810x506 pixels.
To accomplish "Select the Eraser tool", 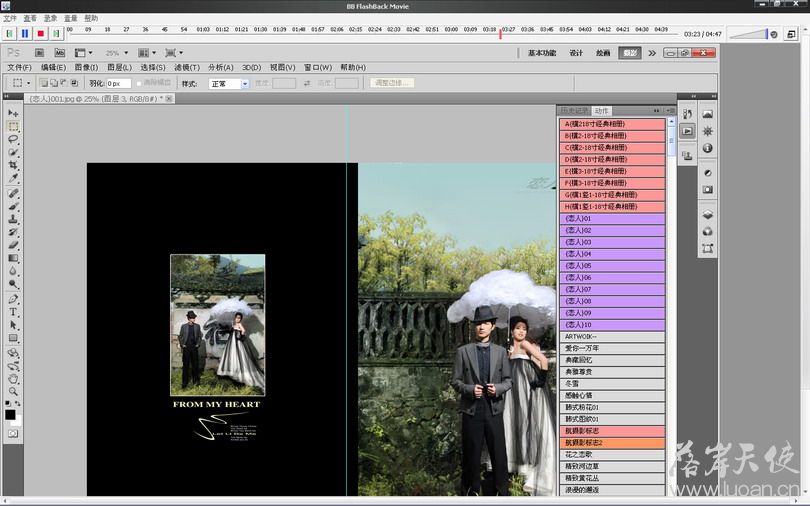I will [13, 245].
